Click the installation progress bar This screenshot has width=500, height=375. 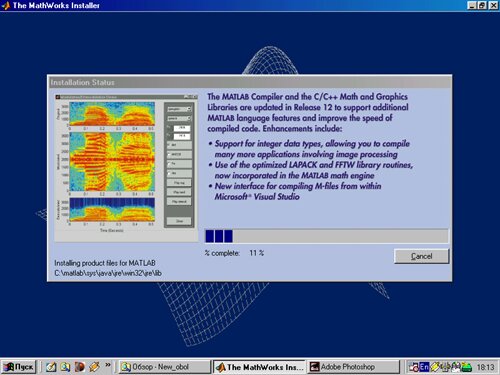(326, 236)
